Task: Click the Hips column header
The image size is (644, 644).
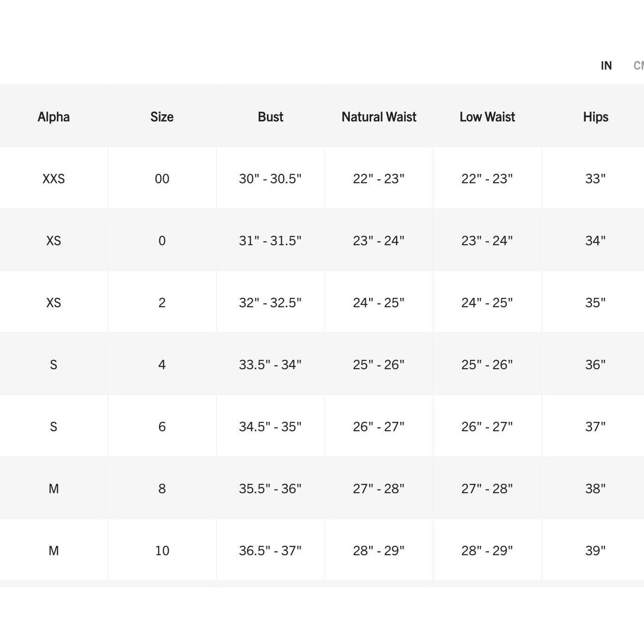Action: 596,117
